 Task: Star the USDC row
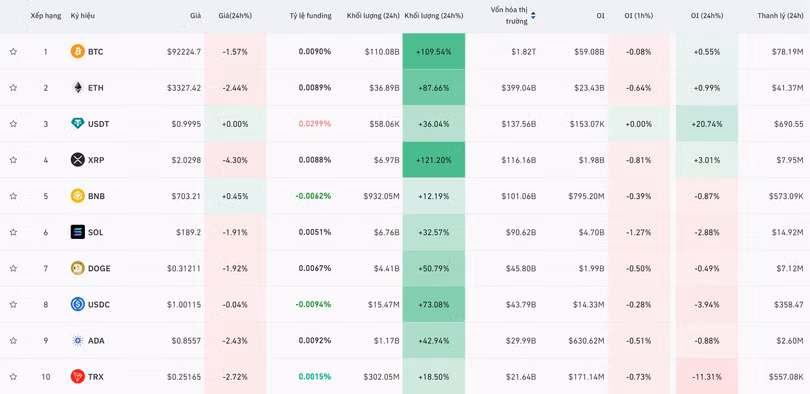tap(13, 305)
